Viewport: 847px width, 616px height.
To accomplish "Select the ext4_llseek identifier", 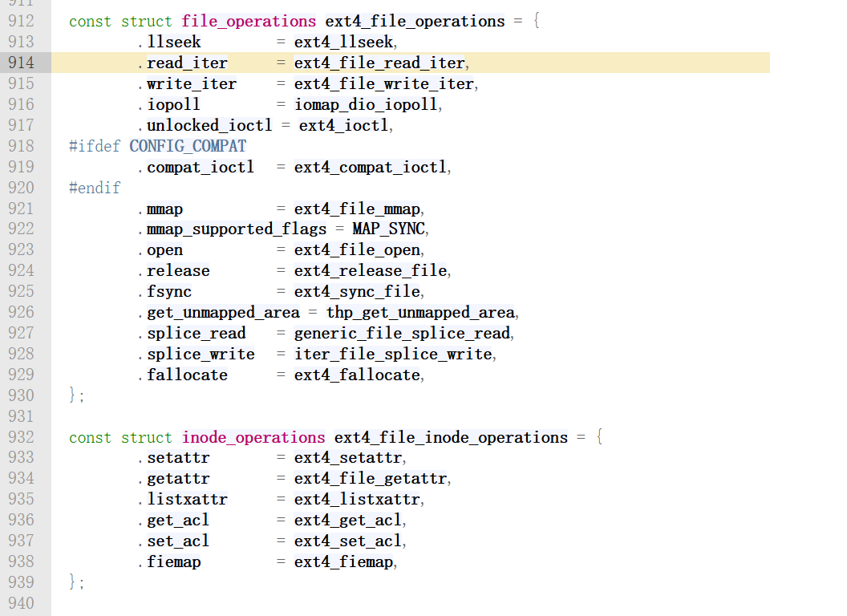I will pyautogui.click(x=345, y=42).
